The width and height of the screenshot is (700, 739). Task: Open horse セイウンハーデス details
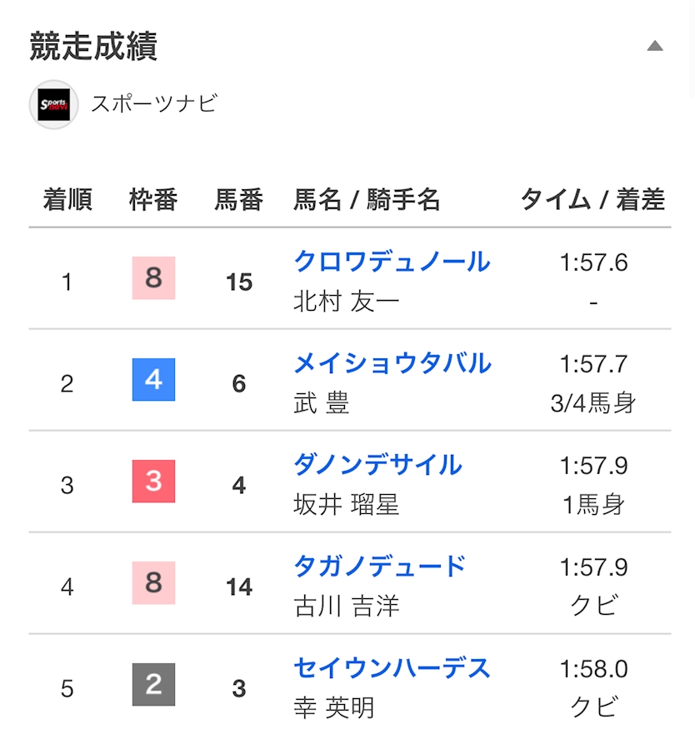392,668
